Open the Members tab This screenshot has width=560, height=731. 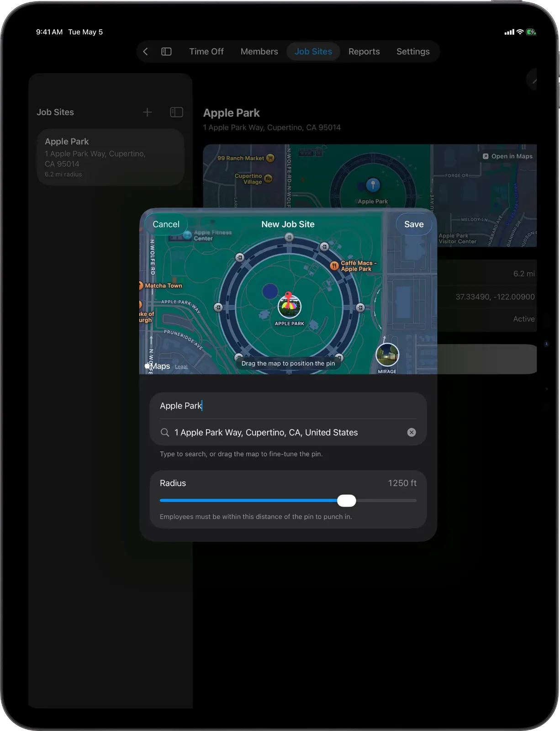click(259, 52)
